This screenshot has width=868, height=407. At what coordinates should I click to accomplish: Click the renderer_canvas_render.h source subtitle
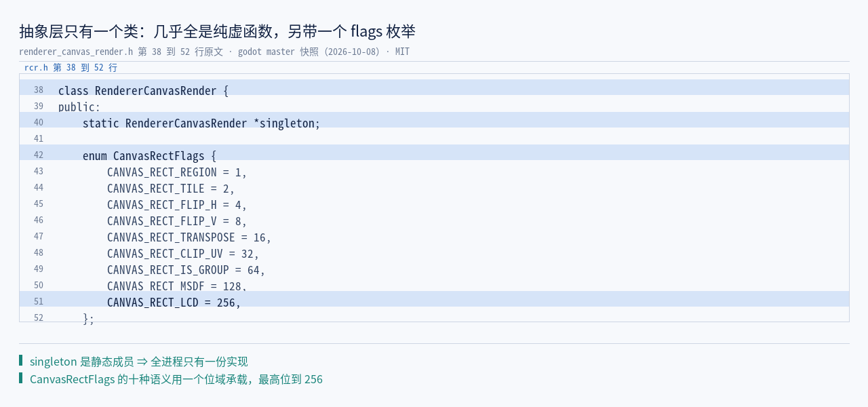214,52
